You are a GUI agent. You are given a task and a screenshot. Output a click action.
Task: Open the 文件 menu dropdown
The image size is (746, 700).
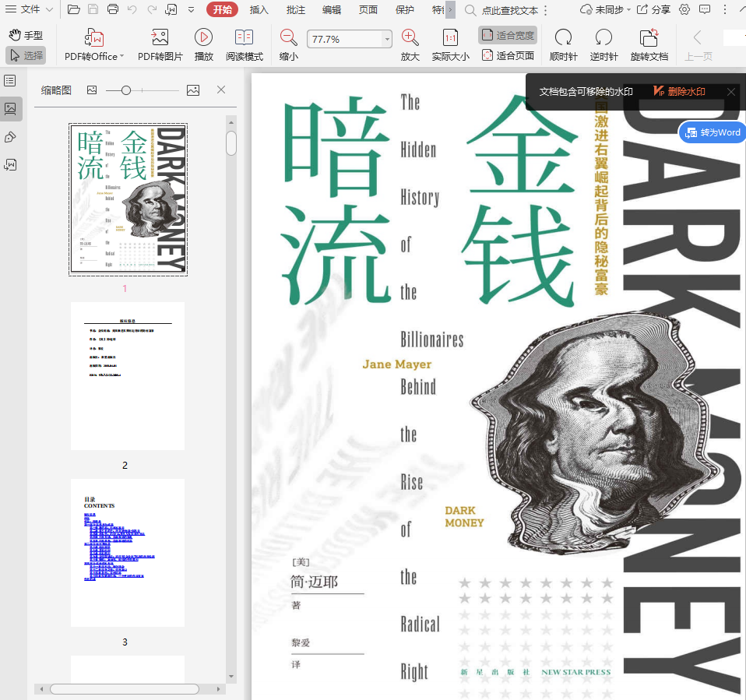30,9
